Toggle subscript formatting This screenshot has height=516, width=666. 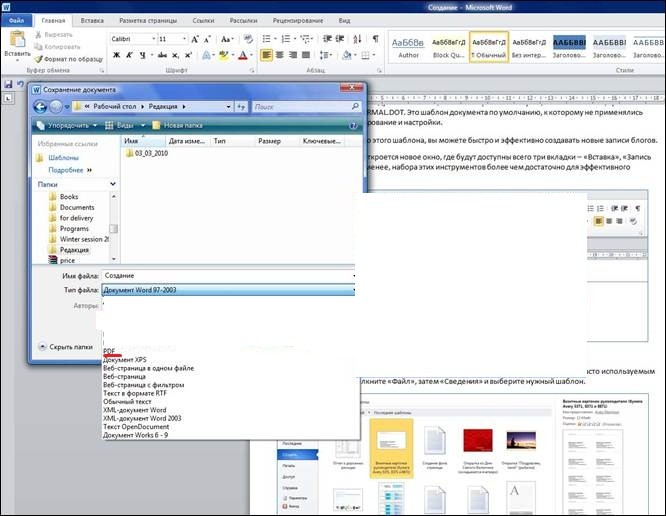[x=175, y=55]
